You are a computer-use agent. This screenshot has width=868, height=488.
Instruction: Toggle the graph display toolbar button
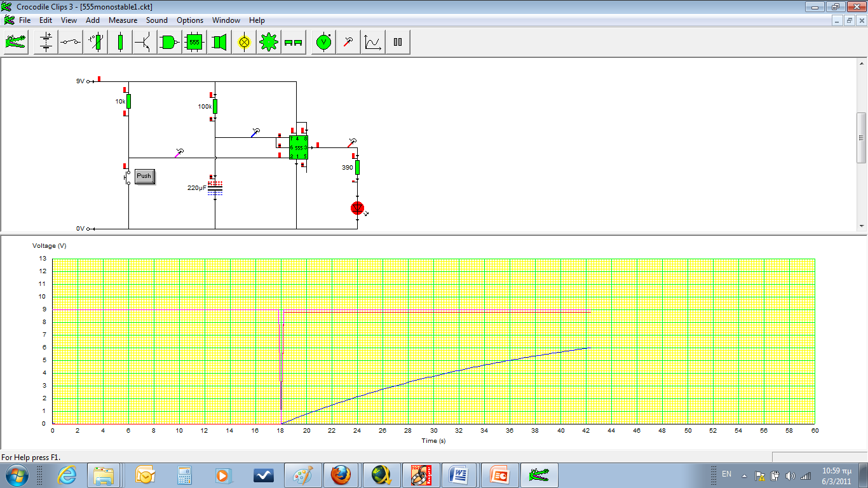tap(374, 43)
